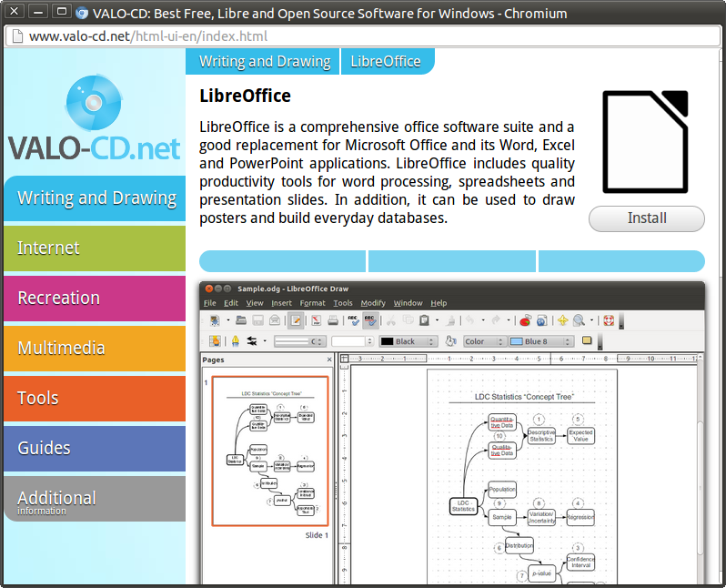Viewport: 726px width, 588px height.
Task: Open the View menu in Draw
Action: coord(255,303)
